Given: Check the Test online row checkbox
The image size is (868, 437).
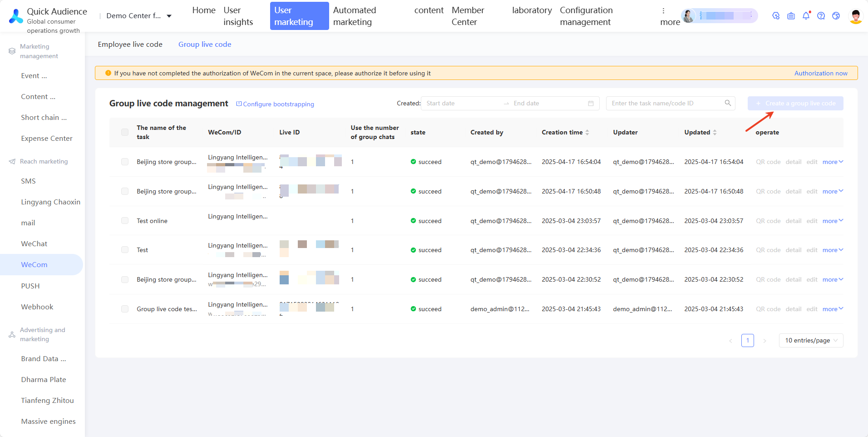Looking at the screenshot, I should (x=125, y=221).
